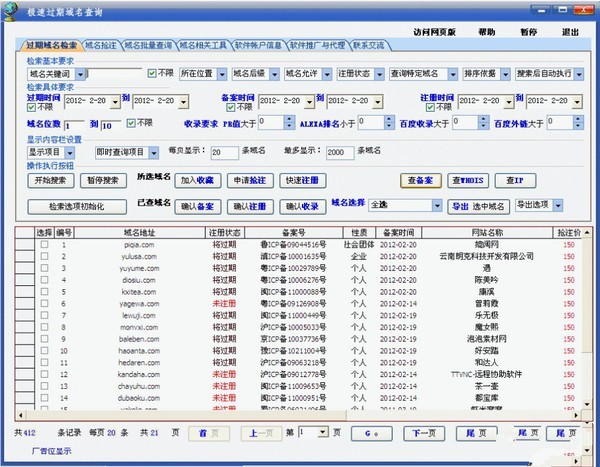Expand the 域名后缀 dropdown
The height and width of the screenshot is (467, 600).
click(x=274, y=74)
